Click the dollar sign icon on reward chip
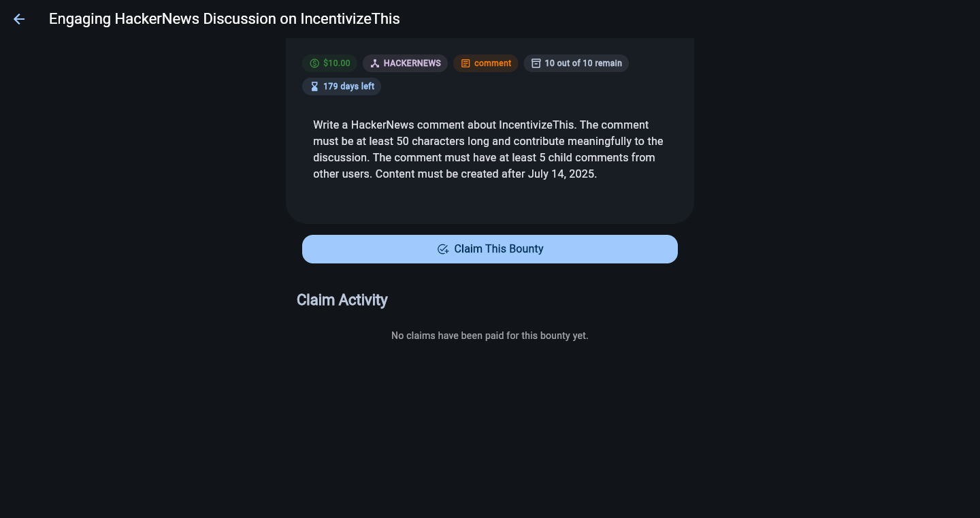 (x=314, y=63)
